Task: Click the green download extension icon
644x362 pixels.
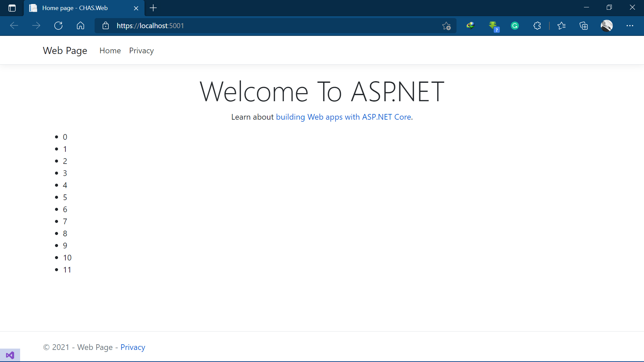Action: [x=493, y=26]
